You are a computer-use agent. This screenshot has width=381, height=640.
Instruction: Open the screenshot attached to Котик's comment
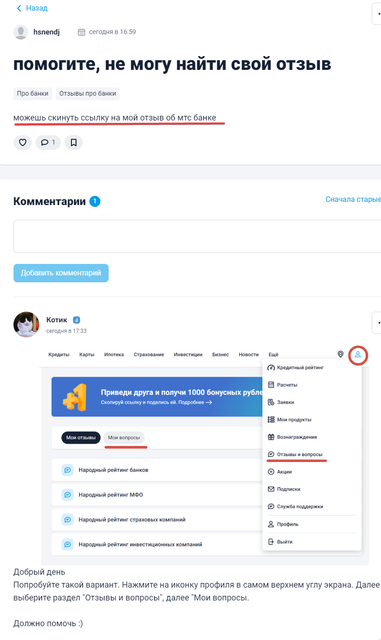205,456
